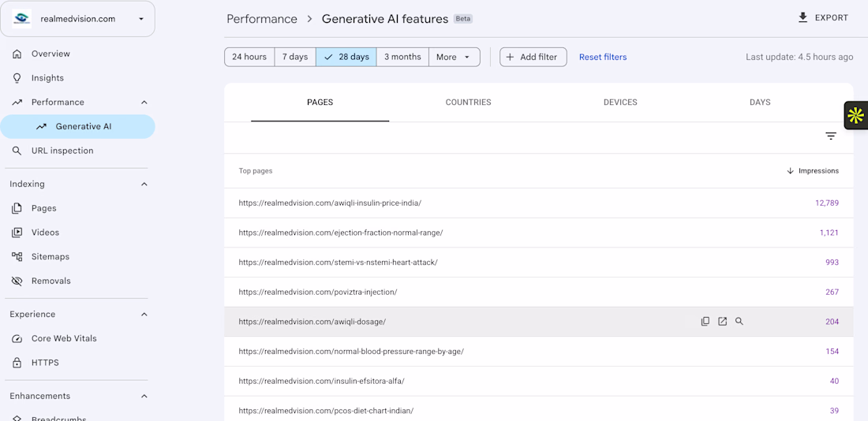
Task: Click the Impressions sort arrow
Action: click(x=790, y=171)
